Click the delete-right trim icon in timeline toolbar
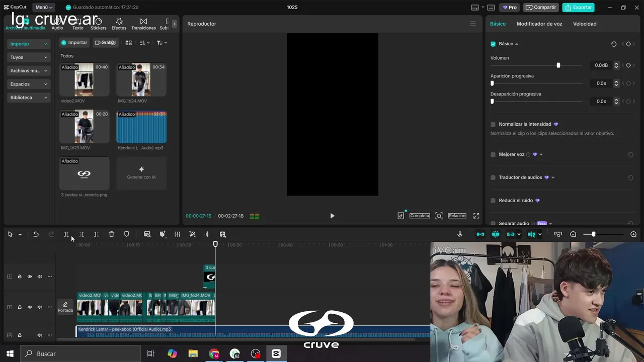Image resolution: width=644 pixels, height=362 pixels. pos(96,234)
